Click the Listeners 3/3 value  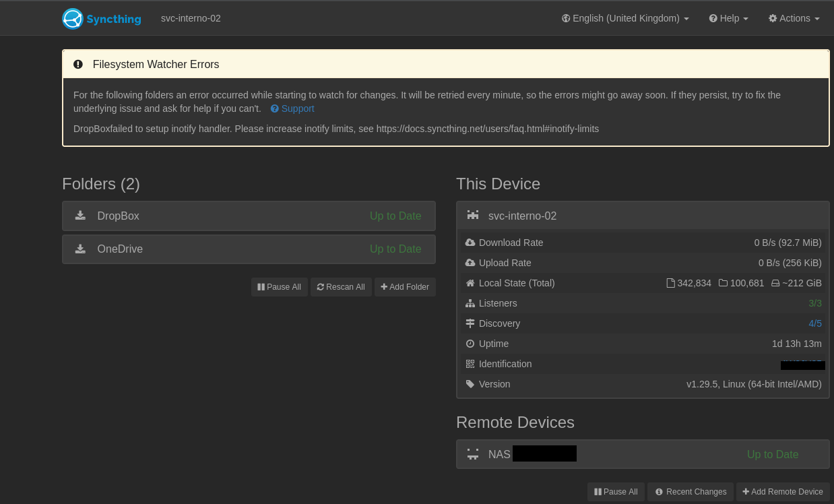(815, 303)
